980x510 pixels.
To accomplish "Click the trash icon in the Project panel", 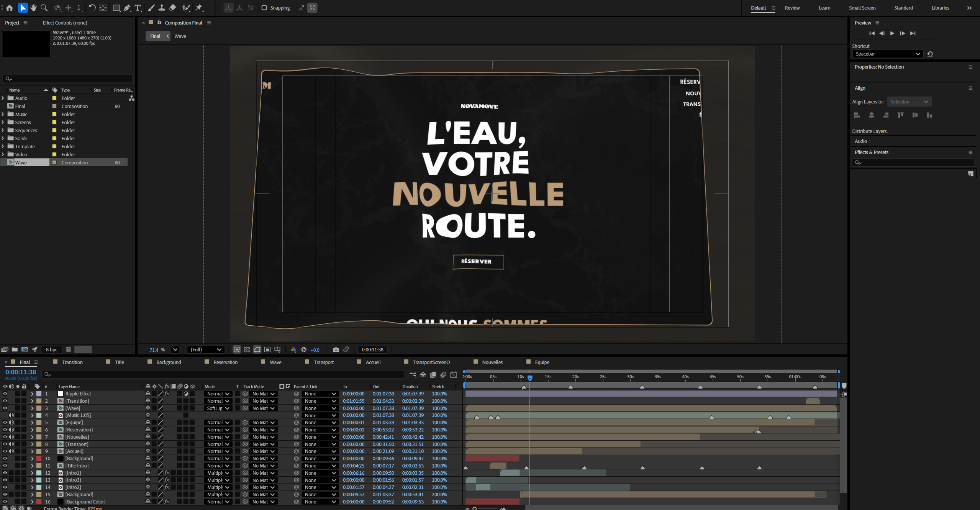I will (x=69, y=349).
